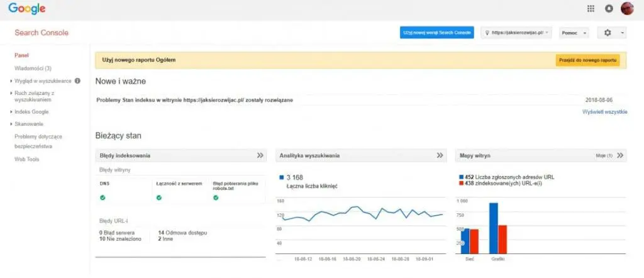Click the Błędy witryny label

click(x=114, y=170)
